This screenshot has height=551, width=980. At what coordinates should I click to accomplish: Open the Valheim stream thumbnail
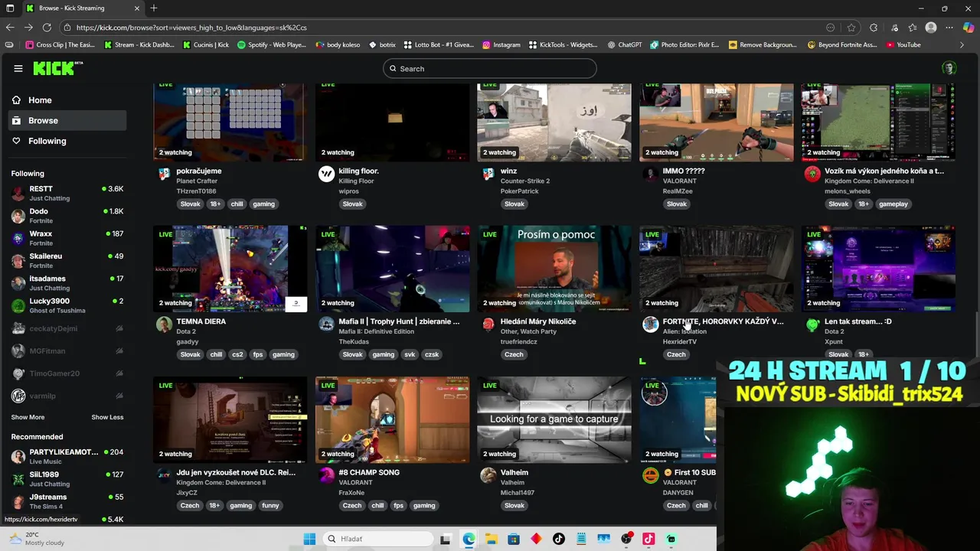pos(554,419)
